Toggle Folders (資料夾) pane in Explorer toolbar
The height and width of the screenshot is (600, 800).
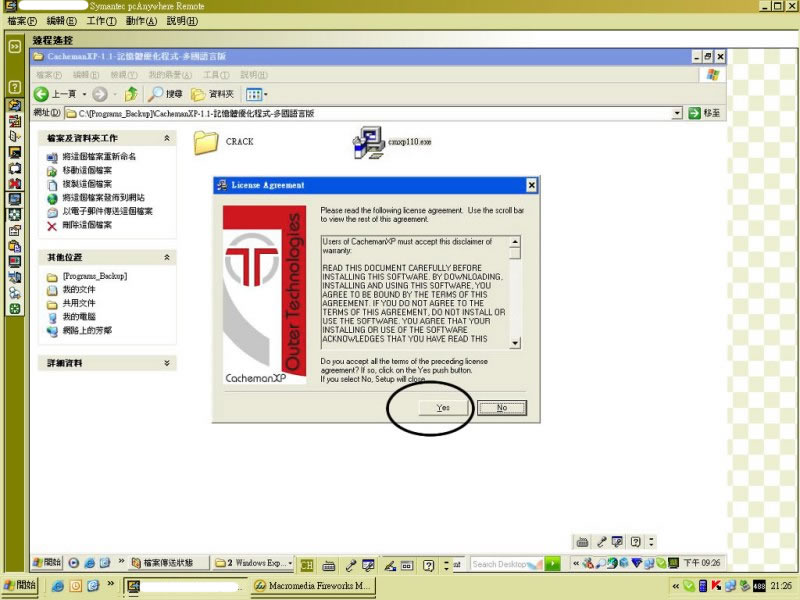pyautogui.click(x=212, y=94)
